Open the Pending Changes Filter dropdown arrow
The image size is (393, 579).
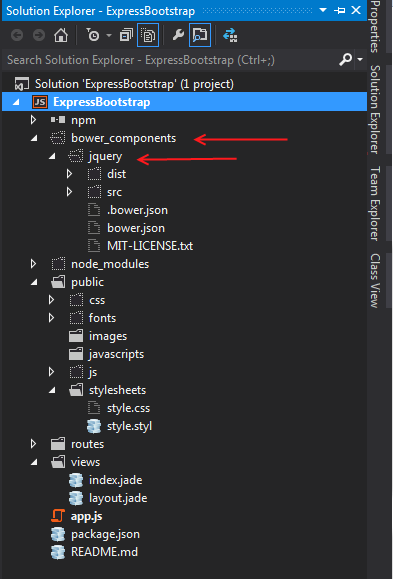point(109,35)
